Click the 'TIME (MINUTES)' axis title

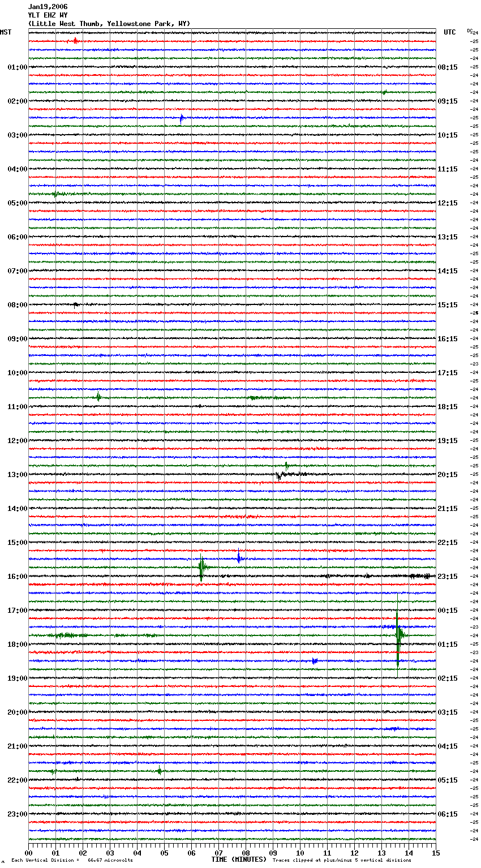tap(239, 860)
